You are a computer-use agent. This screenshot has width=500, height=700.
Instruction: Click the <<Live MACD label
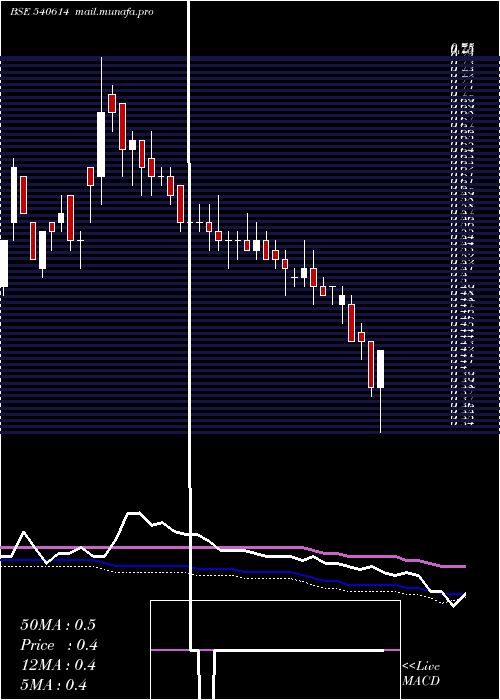click(x=421, y=673)
